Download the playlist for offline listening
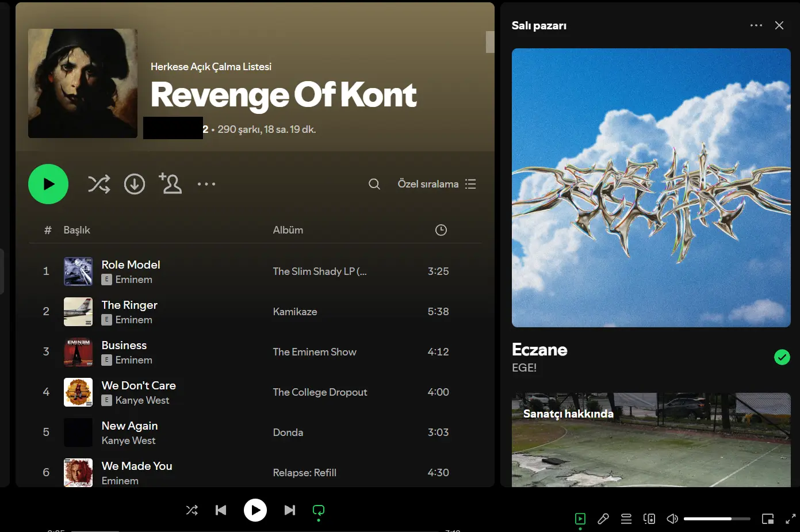 pos(135,184)
